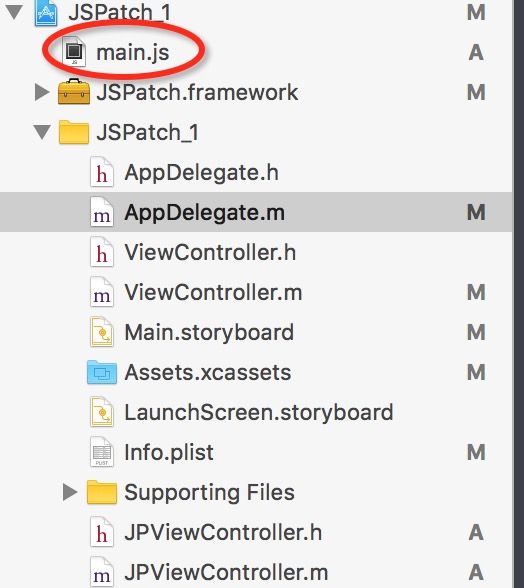Open JPViewController.h file
Image resolution: width=524 pixels, height=588 pixels.
[x=223, y=532]
